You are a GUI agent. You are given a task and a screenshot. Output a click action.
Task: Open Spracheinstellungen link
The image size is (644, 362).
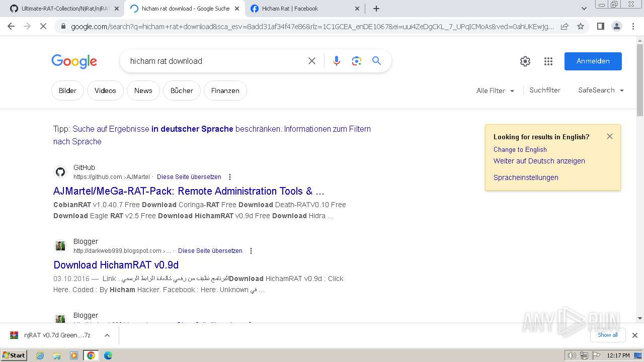pos(526,177)
